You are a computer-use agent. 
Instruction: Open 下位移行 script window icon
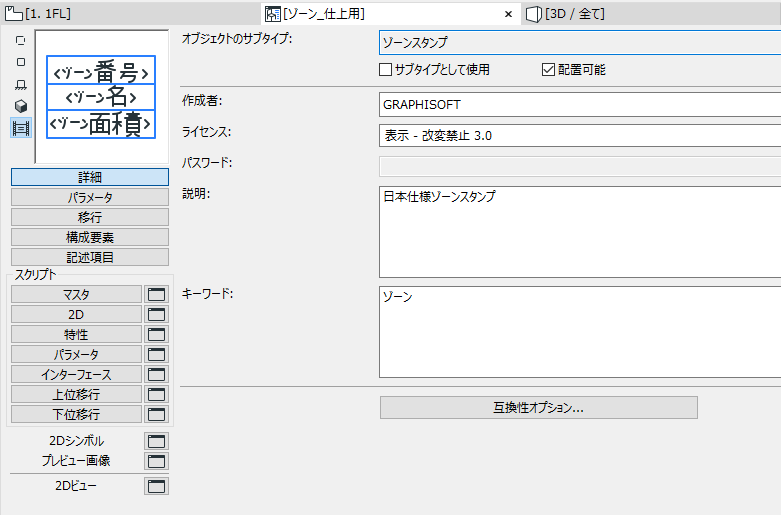pyautogui.click(x=156, y=414)
